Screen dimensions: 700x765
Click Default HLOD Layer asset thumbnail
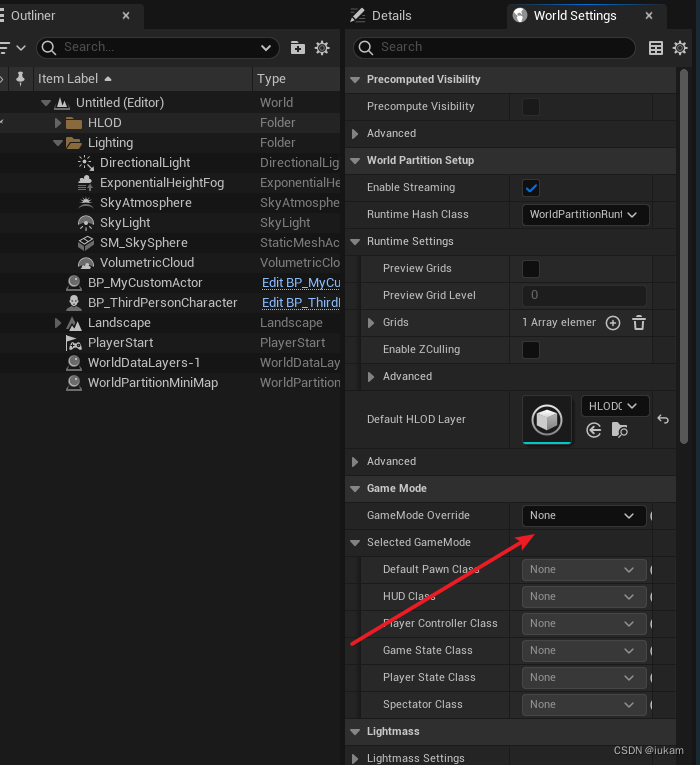tap(547, 420)
